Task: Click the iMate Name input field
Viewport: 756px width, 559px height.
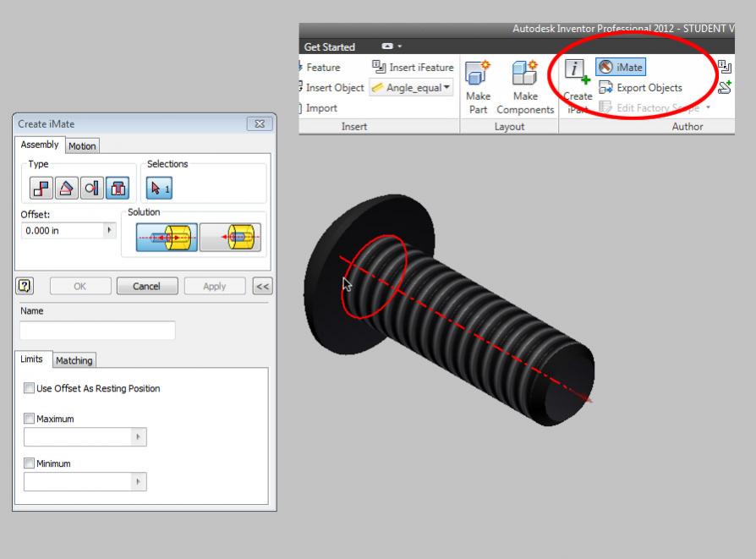Action: (x=99, y=331)
